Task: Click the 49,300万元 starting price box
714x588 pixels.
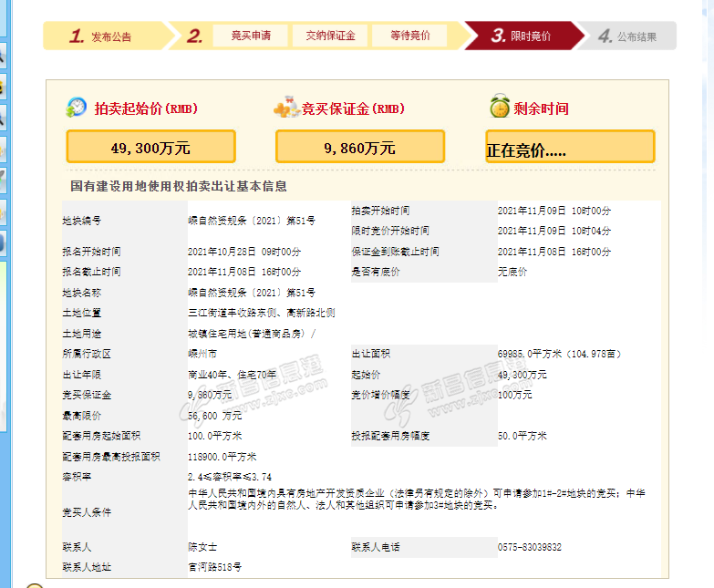Action: click(x=150, y=147)
